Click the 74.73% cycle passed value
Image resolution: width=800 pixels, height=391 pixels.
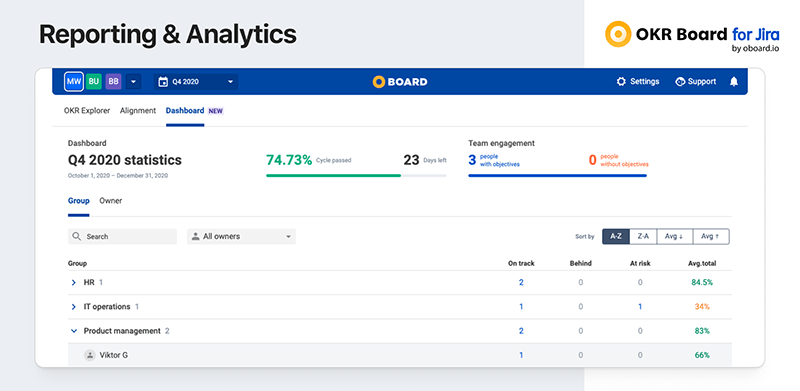coord(289,160)
